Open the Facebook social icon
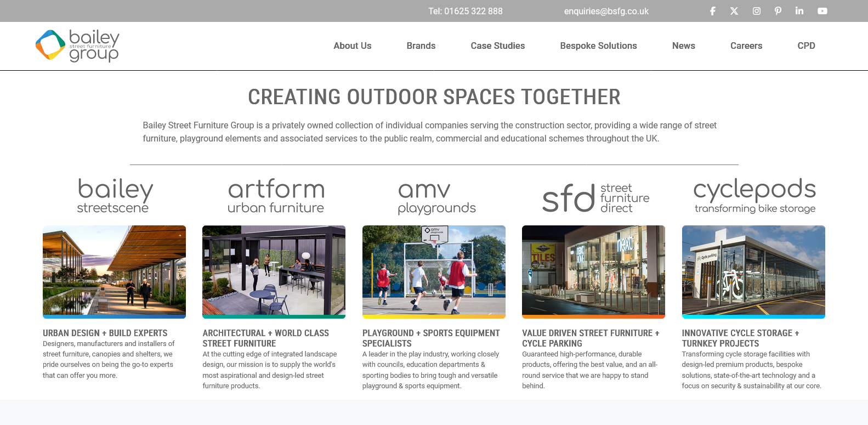868x425 pixels. (713, 11)
